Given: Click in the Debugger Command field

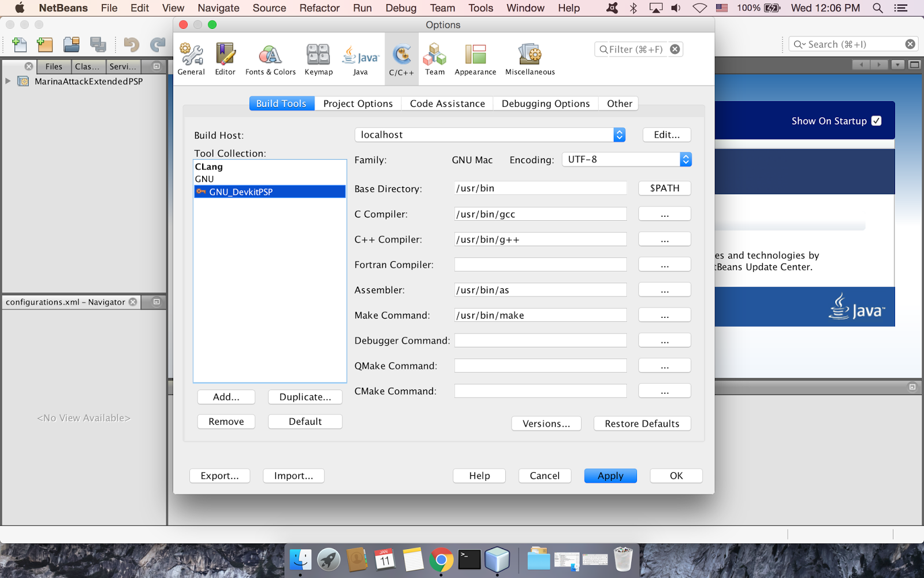Looking at the screenshot, I should (x=541, y=340).
